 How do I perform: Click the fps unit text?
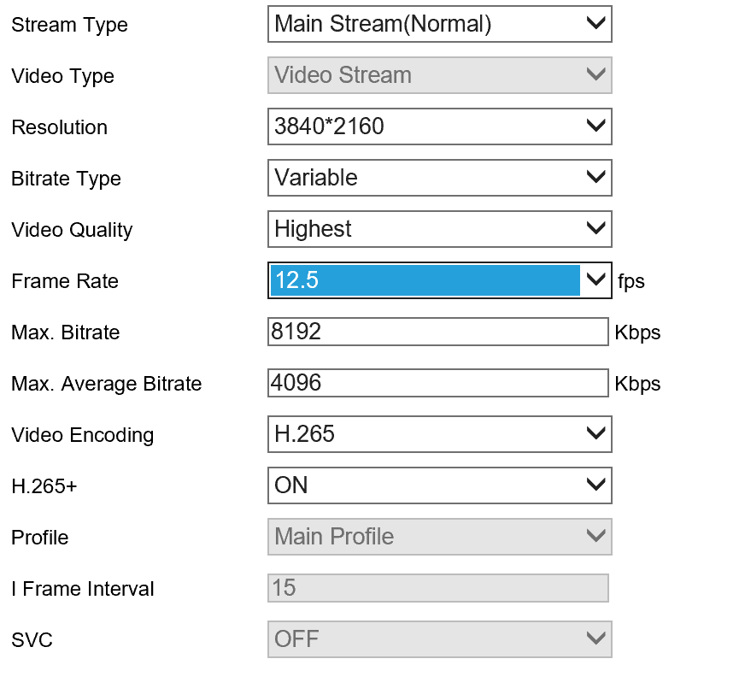pos(631,281)
